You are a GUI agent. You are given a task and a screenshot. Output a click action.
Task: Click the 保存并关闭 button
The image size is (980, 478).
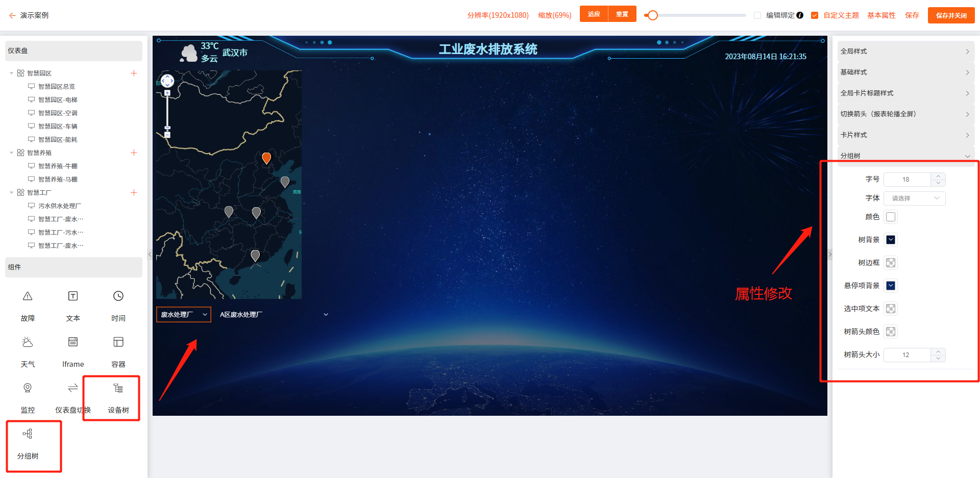[x=951, y=15]
